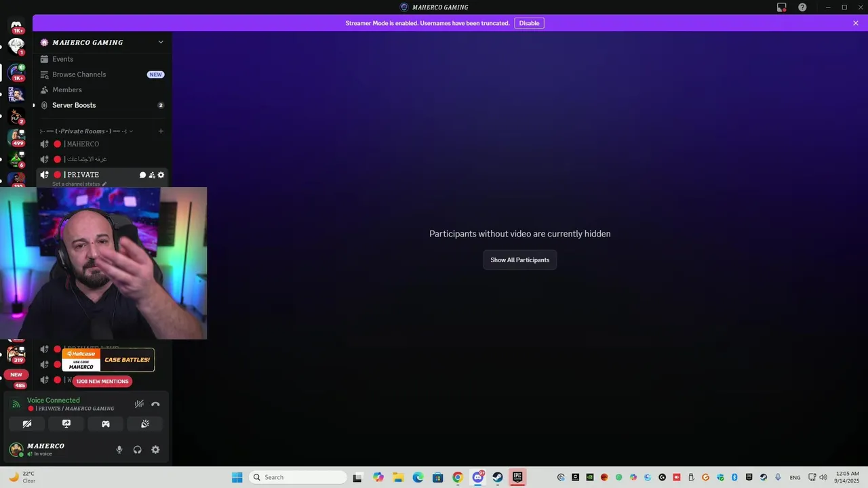Open the soundboard button
Viewport: 868px width, 488px height.
pos(145,424)
